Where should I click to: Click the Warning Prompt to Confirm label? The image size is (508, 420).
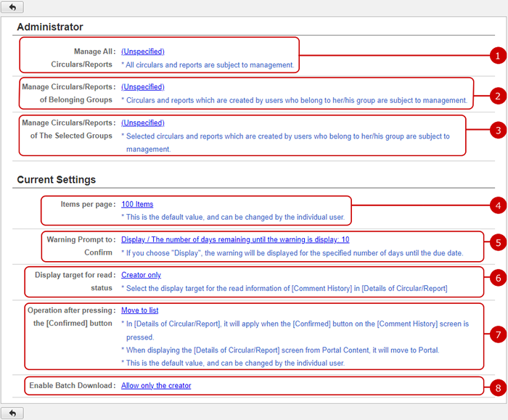coord(81,246)
